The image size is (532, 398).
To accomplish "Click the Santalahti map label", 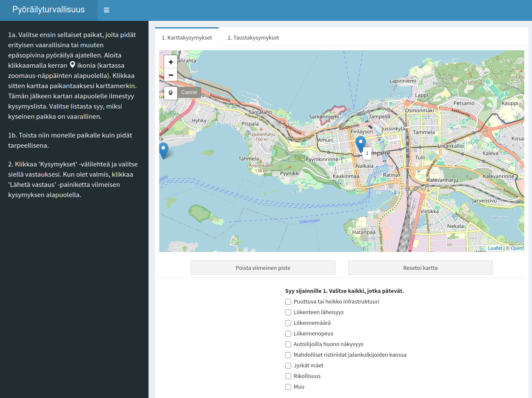I will click(x=260, y=112).
